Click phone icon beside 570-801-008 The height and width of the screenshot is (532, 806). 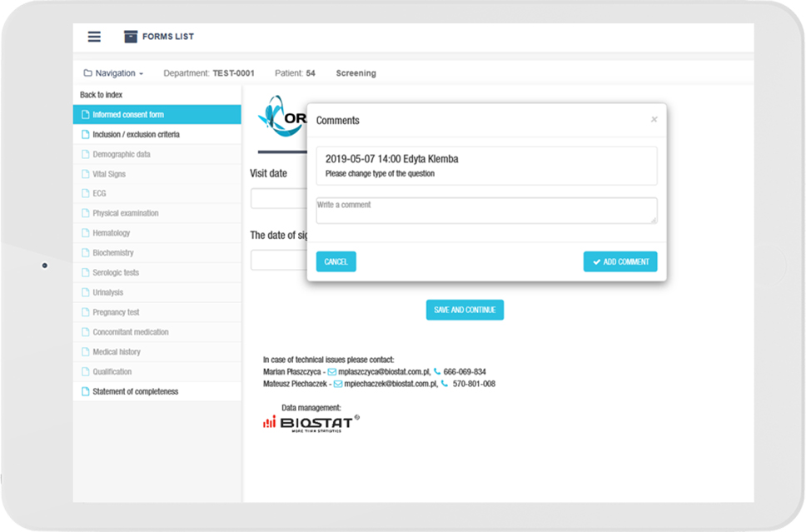point(444,384)
